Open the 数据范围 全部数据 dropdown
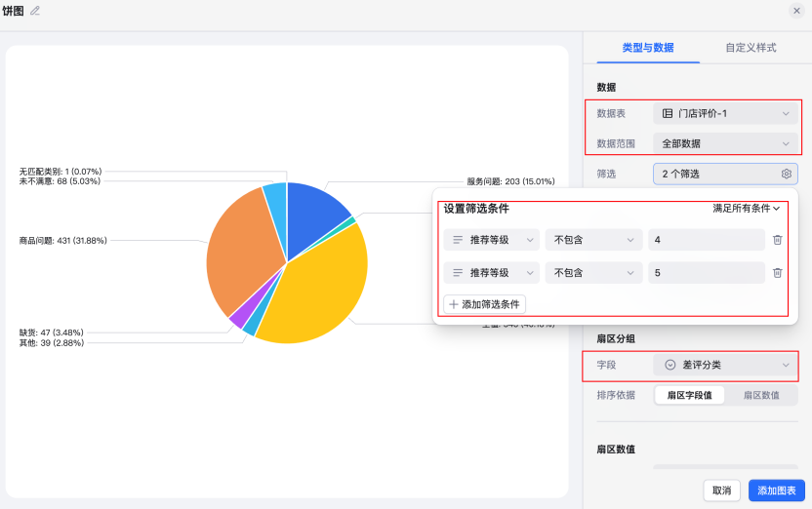 725,143
